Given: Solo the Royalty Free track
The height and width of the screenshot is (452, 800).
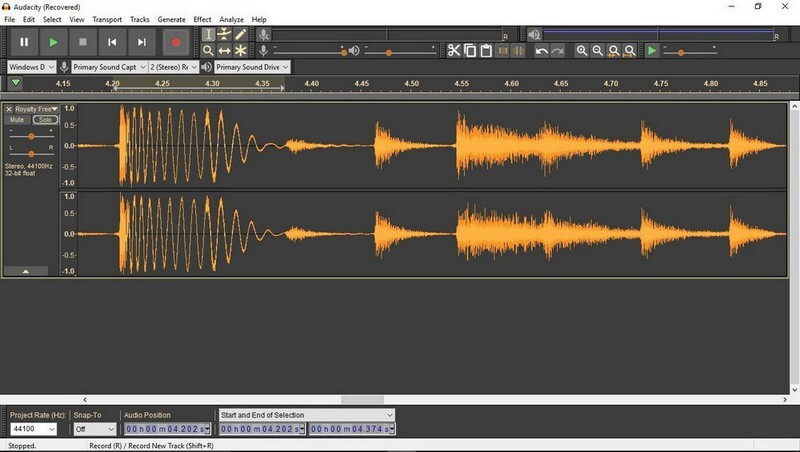Looking at the screenshot, I should 45,120.
